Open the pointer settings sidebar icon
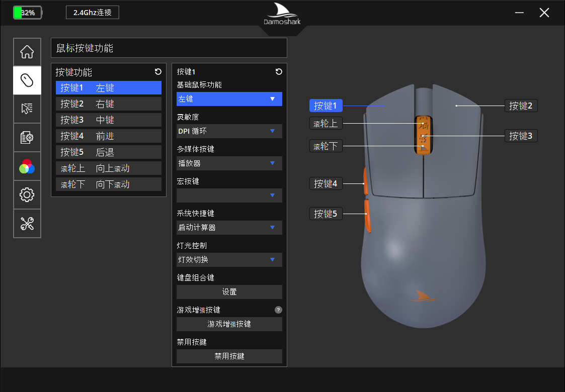Image resolution: width=565 pixels, height=392 pixels. (x=27, y=109)
